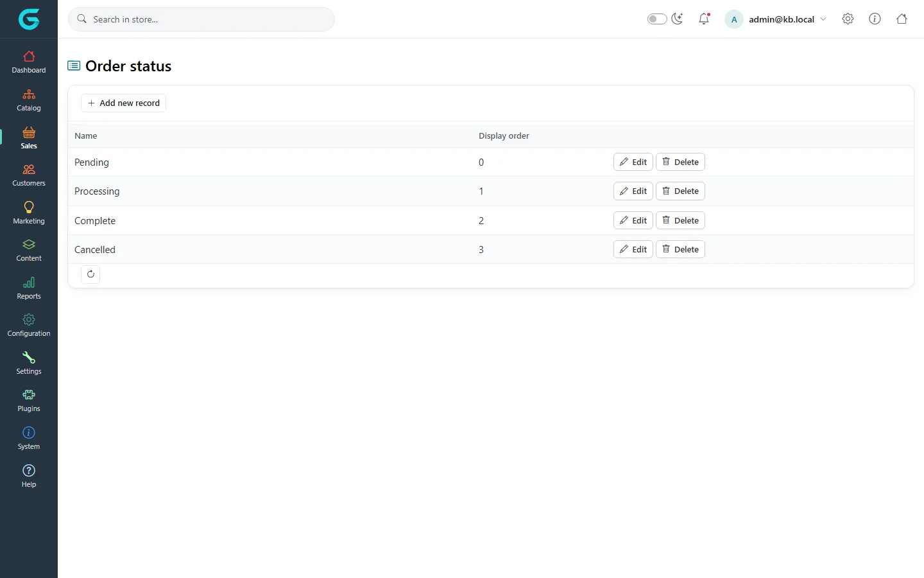Delete the Complete order status

click(680, 220)
